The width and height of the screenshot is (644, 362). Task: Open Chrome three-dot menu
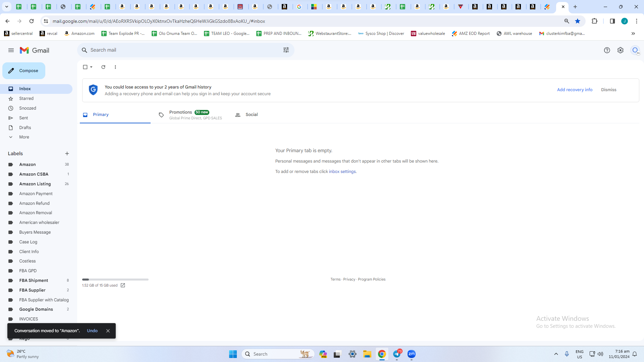(x=637, y=21)
